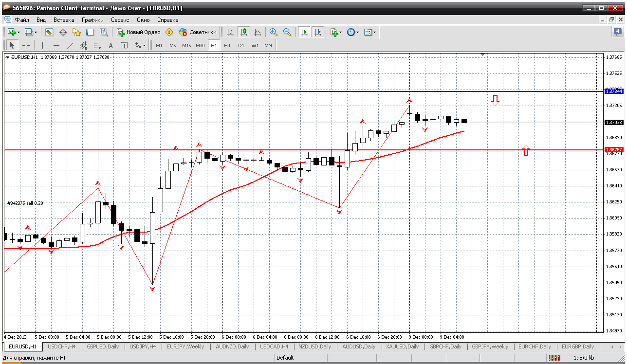The width and height of the screenshot is (627, 364).
Task: Select the H4 timeframe
Action: pos(227,45)
